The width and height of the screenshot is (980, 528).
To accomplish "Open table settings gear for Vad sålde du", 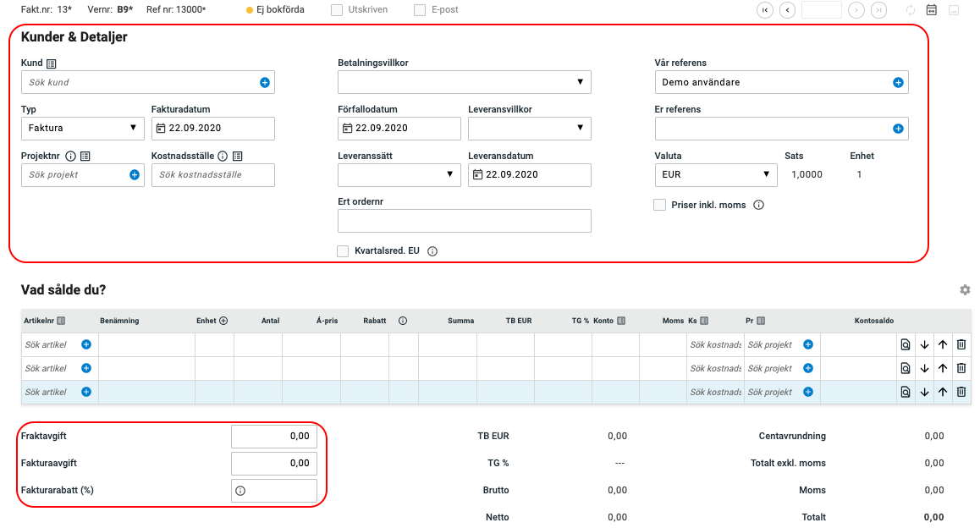I will [965, 290].
